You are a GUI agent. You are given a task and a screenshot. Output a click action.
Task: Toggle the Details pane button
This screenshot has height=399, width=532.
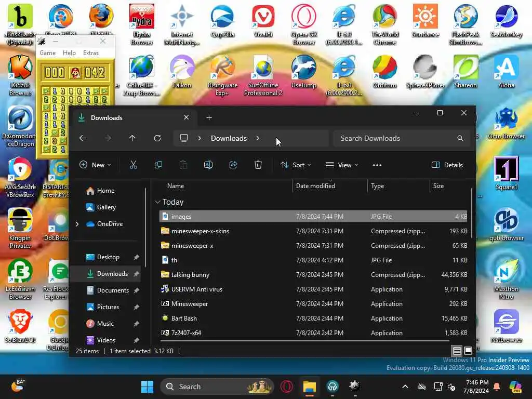(447, 165)
